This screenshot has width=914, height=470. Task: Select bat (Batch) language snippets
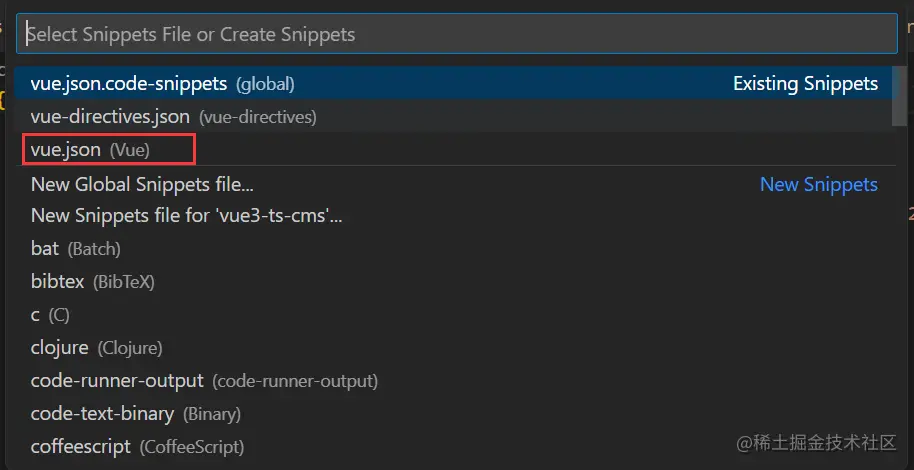(x=45, y=249)
